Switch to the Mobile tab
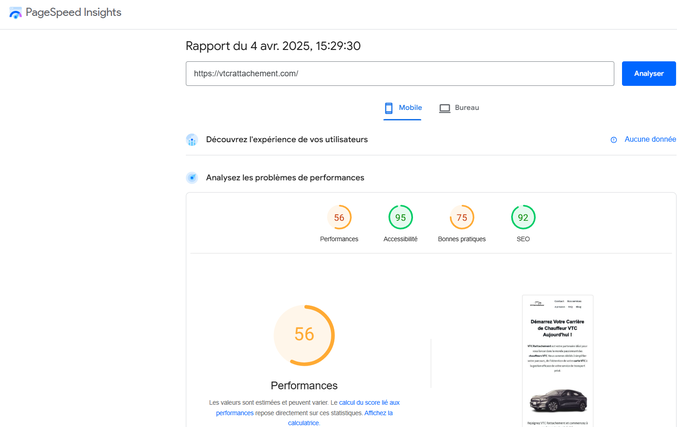The width and height of the screenshot is (677, 427). [402, 108]
